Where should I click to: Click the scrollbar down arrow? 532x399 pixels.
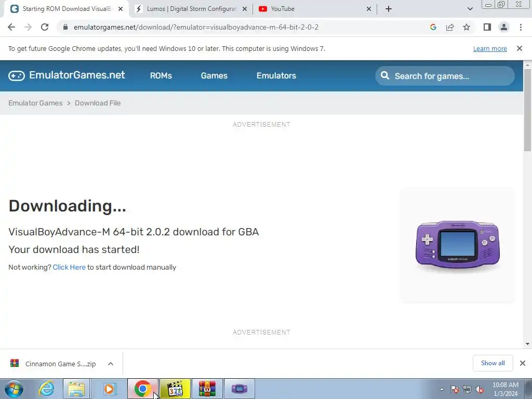pos(528,344)
